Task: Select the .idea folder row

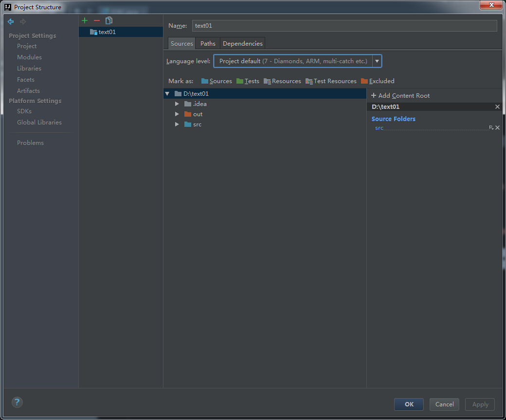Action: (x=265, y=104)
